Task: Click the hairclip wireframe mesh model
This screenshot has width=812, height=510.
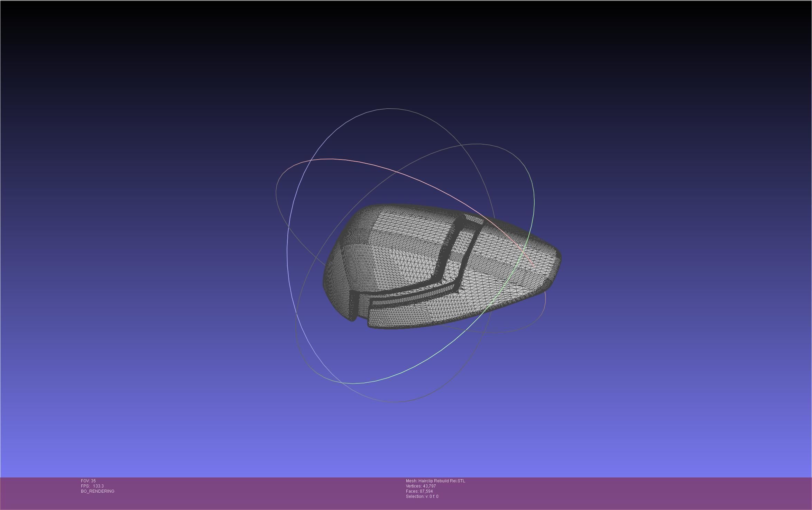Action: click(x=442, y=266)
